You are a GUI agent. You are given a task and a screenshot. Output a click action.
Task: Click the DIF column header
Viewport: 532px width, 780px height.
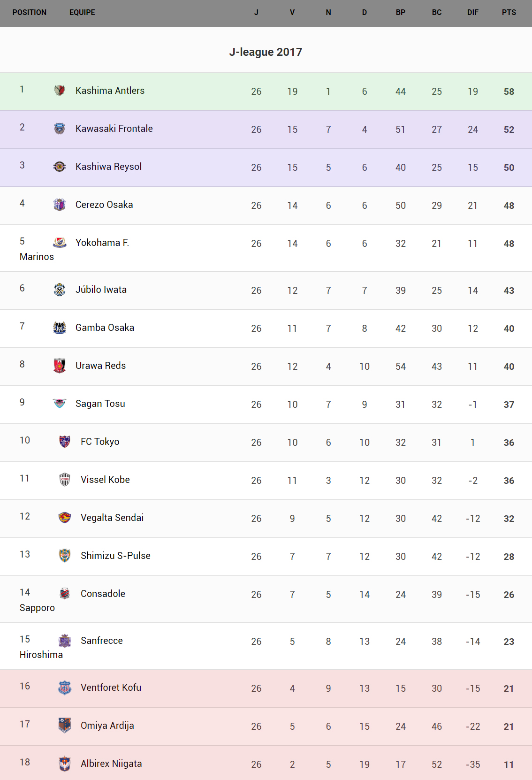click(472, 13)
